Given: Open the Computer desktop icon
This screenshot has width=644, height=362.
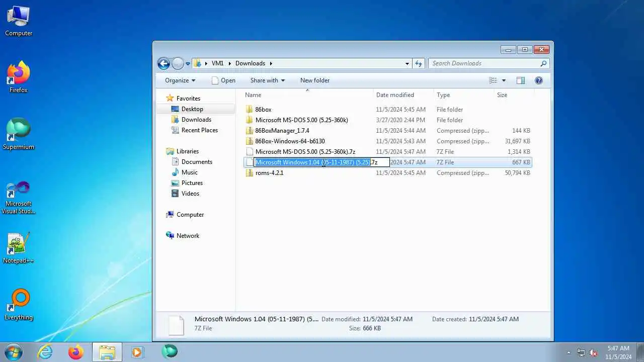Looking at the screenshot, I should 19,21.
